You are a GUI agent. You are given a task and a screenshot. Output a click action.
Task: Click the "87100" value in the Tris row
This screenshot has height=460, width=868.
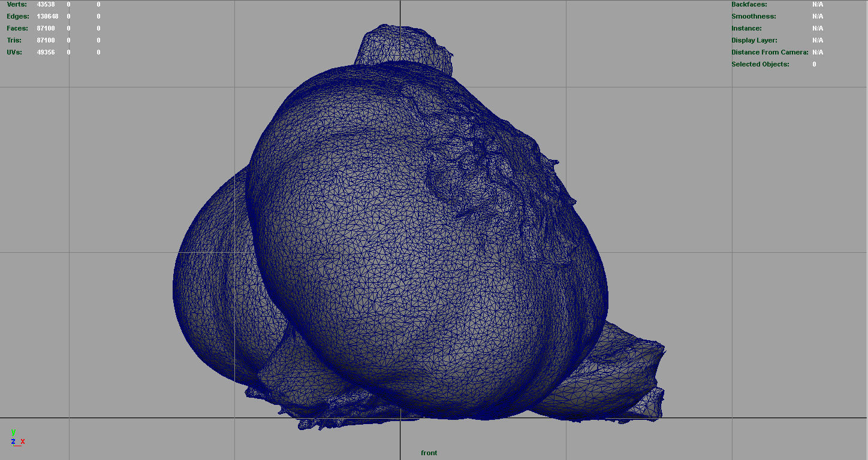46,40
